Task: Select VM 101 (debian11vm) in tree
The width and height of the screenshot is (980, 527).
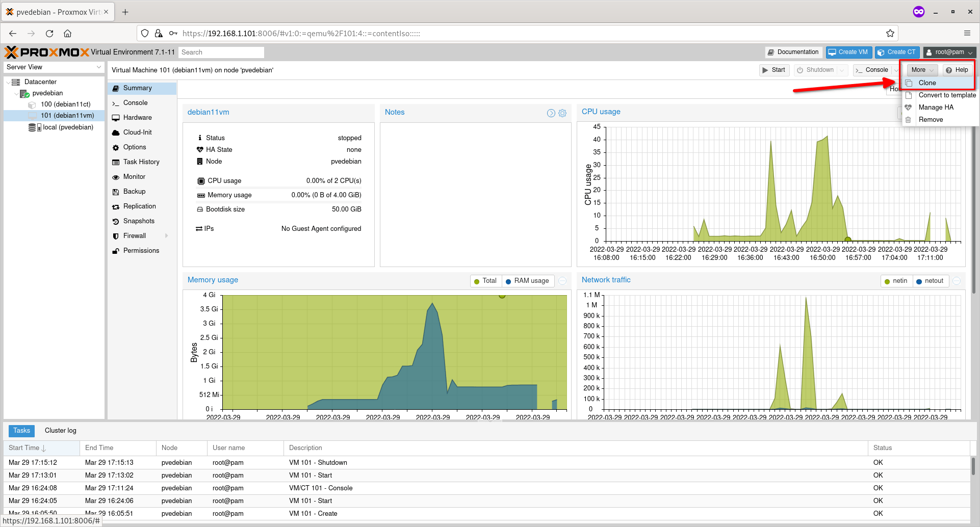Action: tap(67, 116)
